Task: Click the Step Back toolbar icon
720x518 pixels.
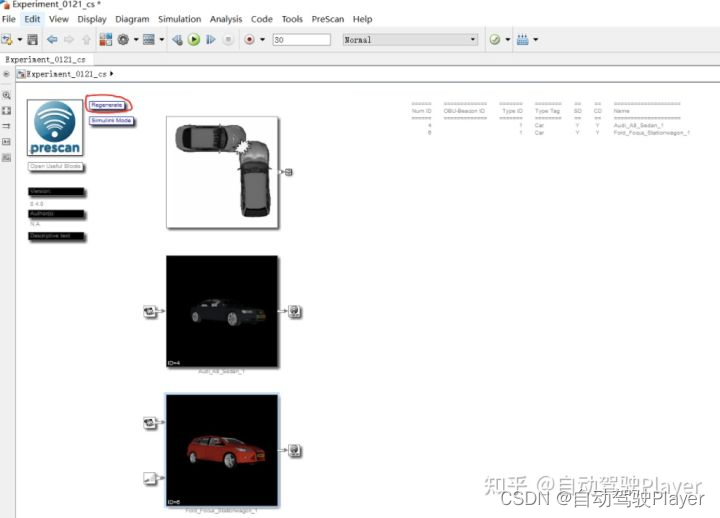Action: tap(177, 40)
